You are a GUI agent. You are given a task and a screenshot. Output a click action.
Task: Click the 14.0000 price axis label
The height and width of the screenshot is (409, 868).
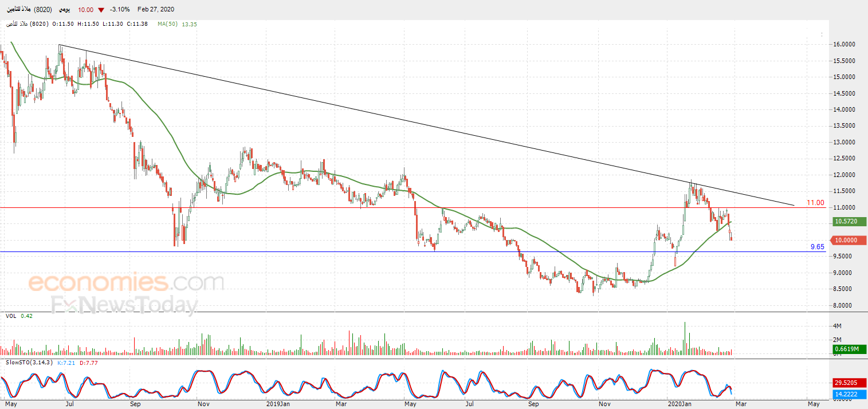844,109
